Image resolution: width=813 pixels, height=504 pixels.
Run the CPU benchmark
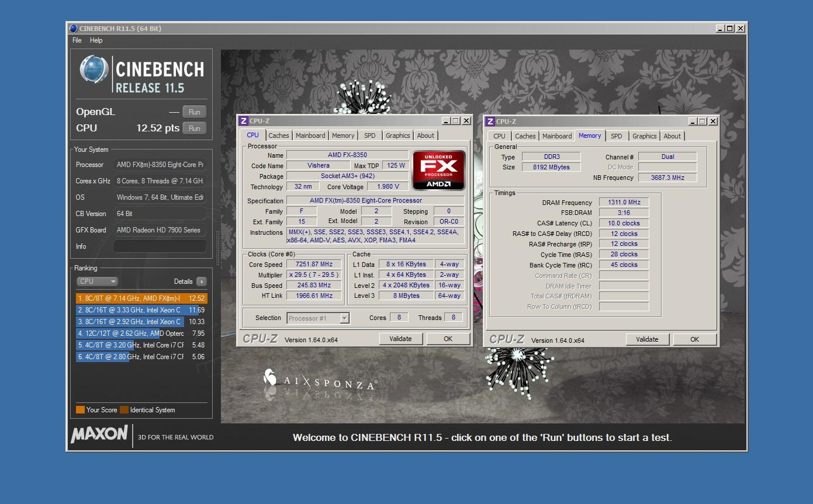195,128
